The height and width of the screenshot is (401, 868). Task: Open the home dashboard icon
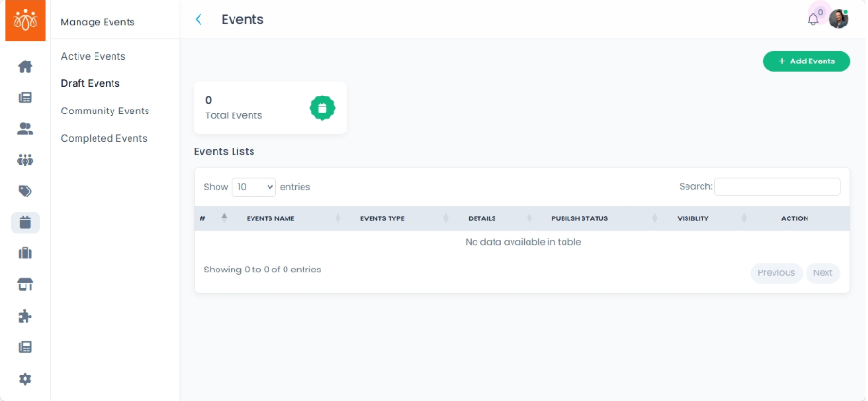[x=26, y=66]
